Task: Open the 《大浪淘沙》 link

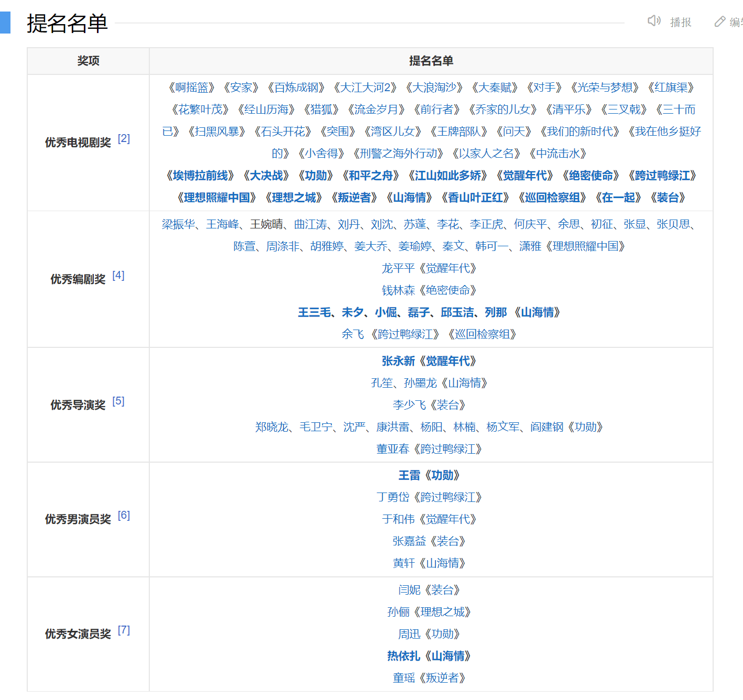Action: pos(434,87)
